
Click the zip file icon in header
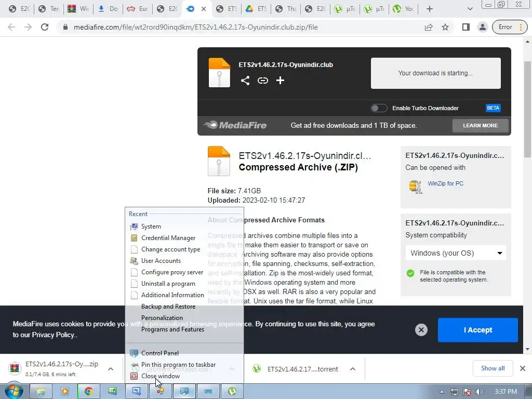click(219, 73)
